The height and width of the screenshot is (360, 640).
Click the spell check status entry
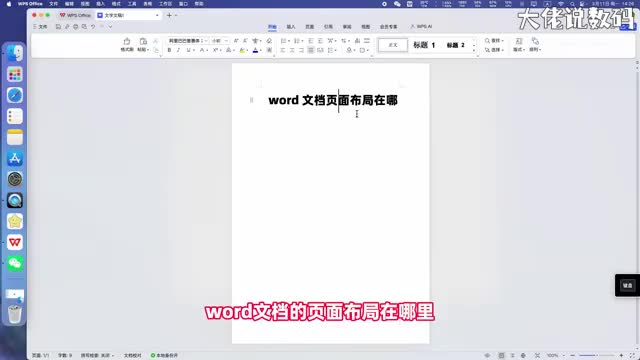(x=97, y=356)
